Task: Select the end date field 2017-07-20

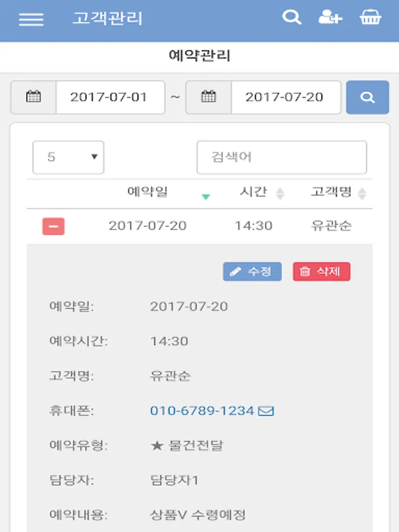Action: pos(286,98)
